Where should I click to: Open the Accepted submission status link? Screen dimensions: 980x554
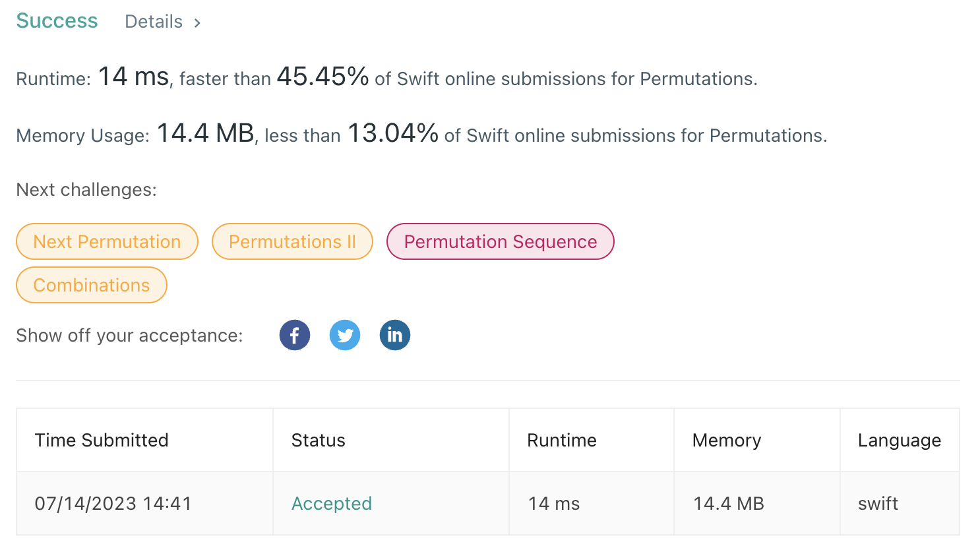click(x=332, y=503)
